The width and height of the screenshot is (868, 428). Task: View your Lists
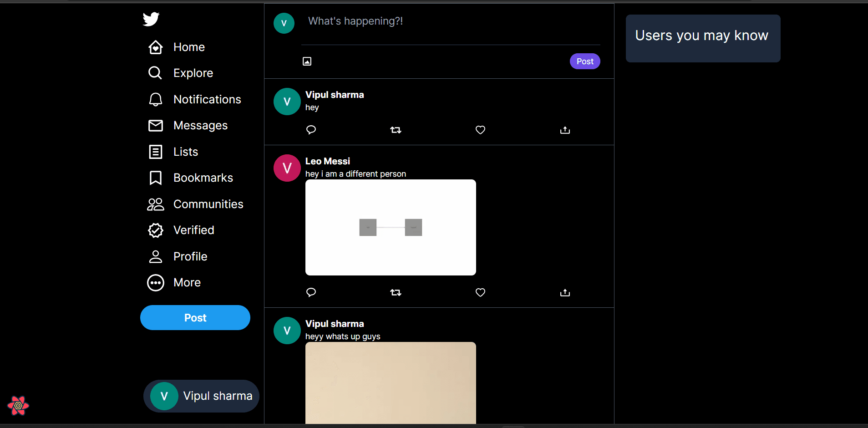click(185, 152)
